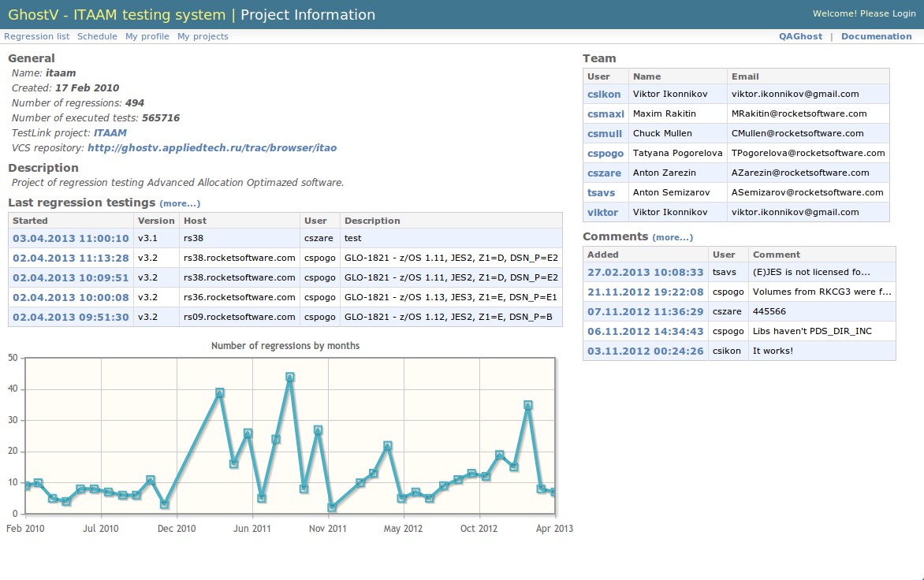924x580 pixels.
Task: Open regression started 02.04.2013 10:00:08
Action: 70,297
